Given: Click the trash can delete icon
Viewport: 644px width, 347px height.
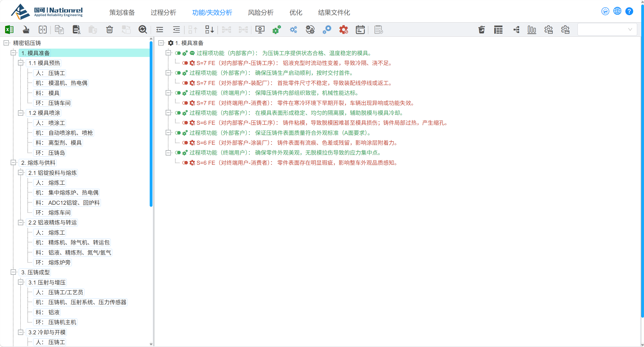Looking at the screenshot, I should [109, 30].
